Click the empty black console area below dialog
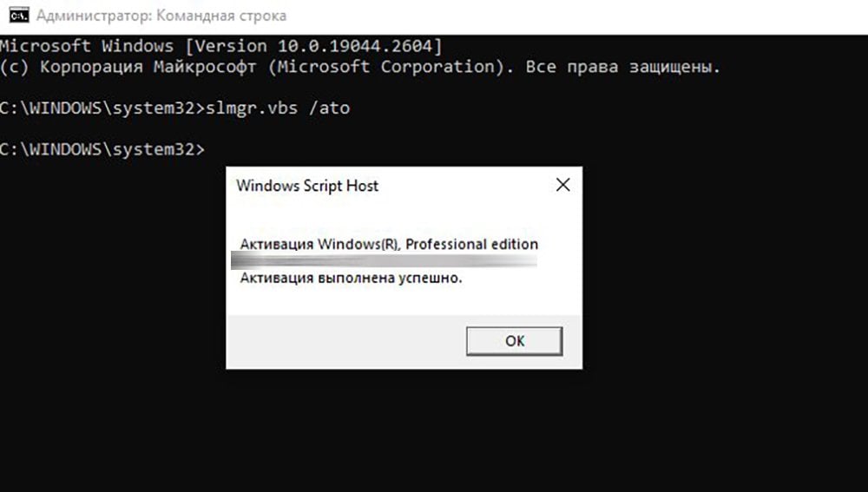Image resolution: width=868 pixels, height=492 pixels. click(x=434, y=430)
